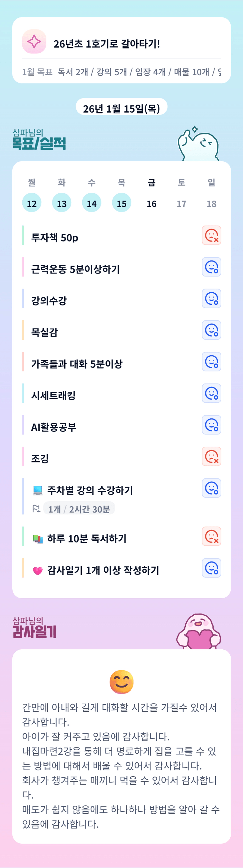243x868 pixels.
Task: Open the 26년 1월 15일(목) date selector
Action: 121,108
